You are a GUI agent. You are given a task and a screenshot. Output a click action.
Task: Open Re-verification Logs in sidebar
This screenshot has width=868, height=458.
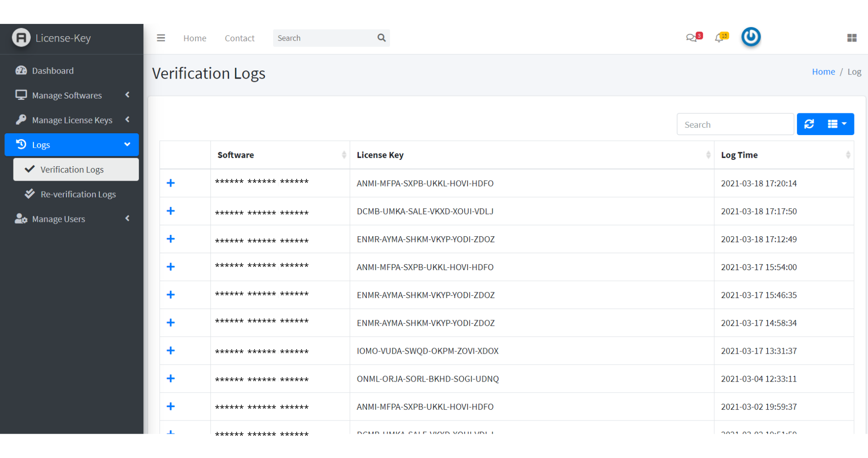click(x=78, y=194)
